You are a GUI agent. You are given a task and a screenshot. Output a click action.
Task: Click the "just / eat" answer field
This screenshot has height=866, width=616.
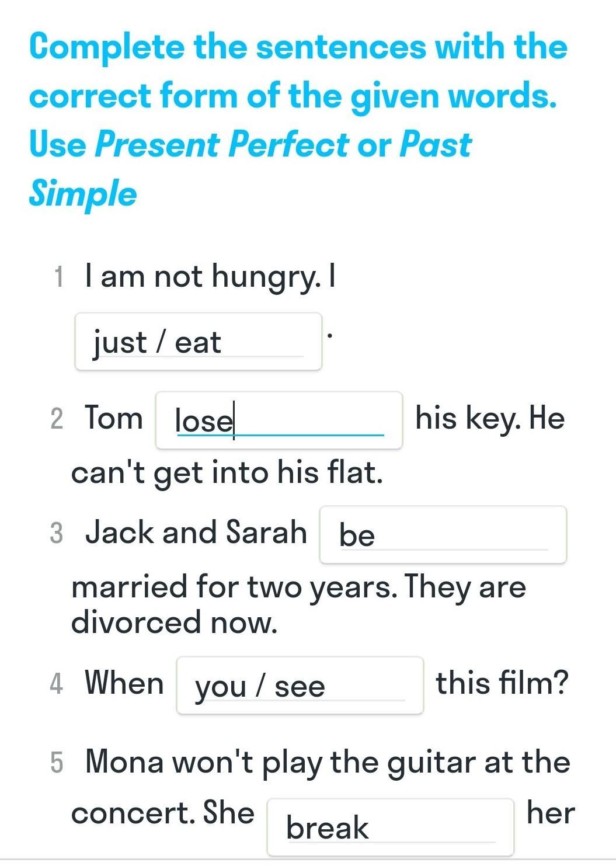point(199,342)
